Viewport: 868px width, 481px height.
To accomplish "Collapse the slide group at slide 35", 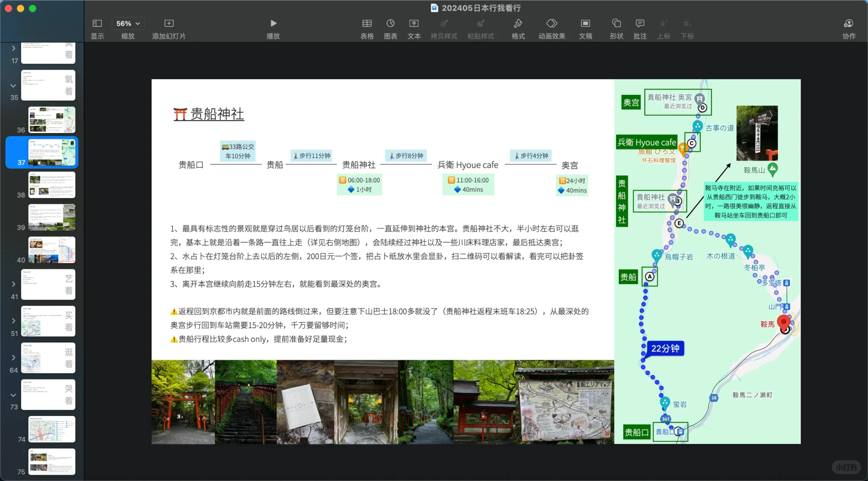I will pyautogui.click(x=13, y=86).
